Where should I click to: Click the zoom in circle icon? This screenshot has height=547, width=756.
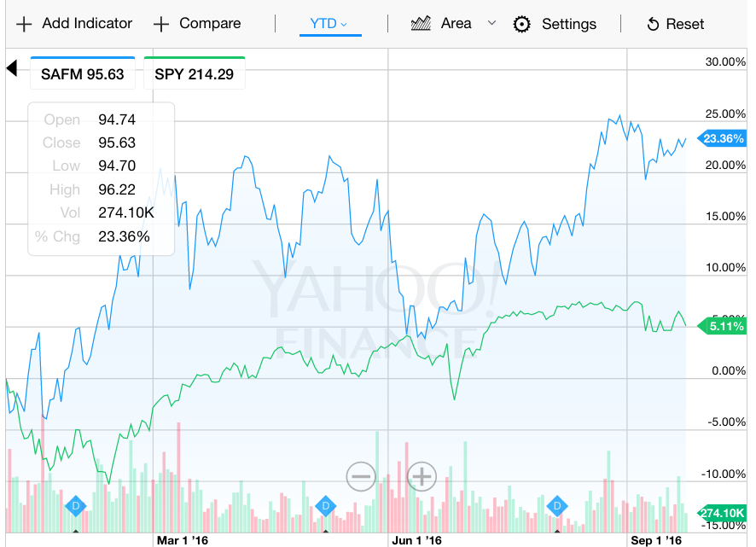[x=421, y=476]
